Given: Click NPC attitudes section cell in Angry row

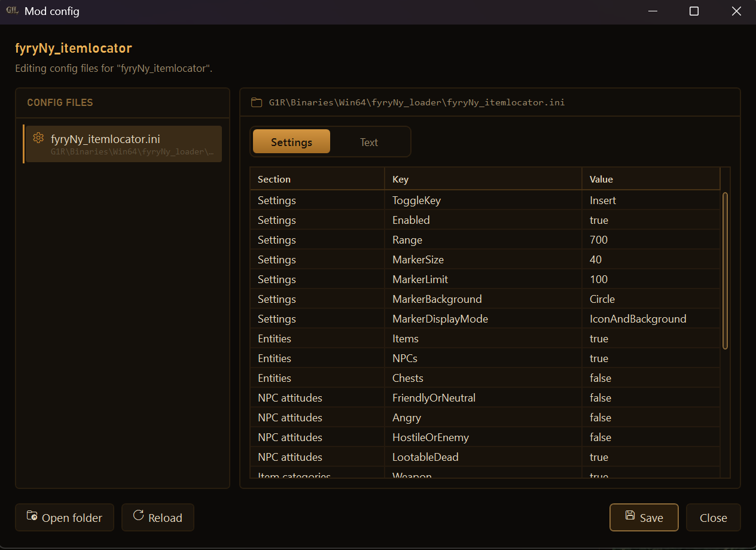Looking at the screenshot, I should tap(317, 418).
